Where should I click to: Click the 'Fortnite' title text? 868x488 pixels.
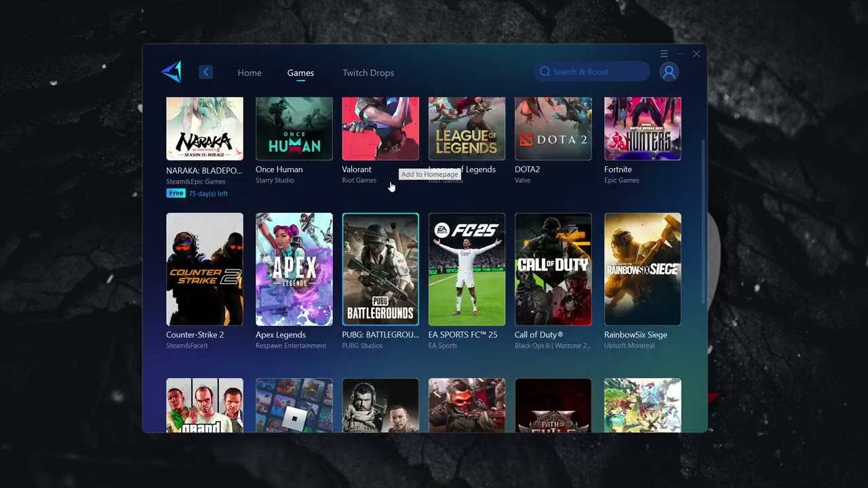coord(618,169)
